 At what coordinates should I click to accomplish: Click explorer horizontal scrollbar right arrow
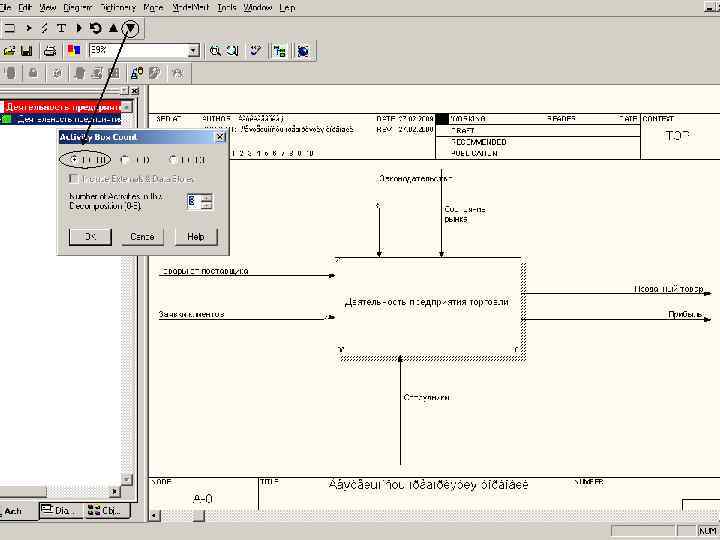[115, 492]
